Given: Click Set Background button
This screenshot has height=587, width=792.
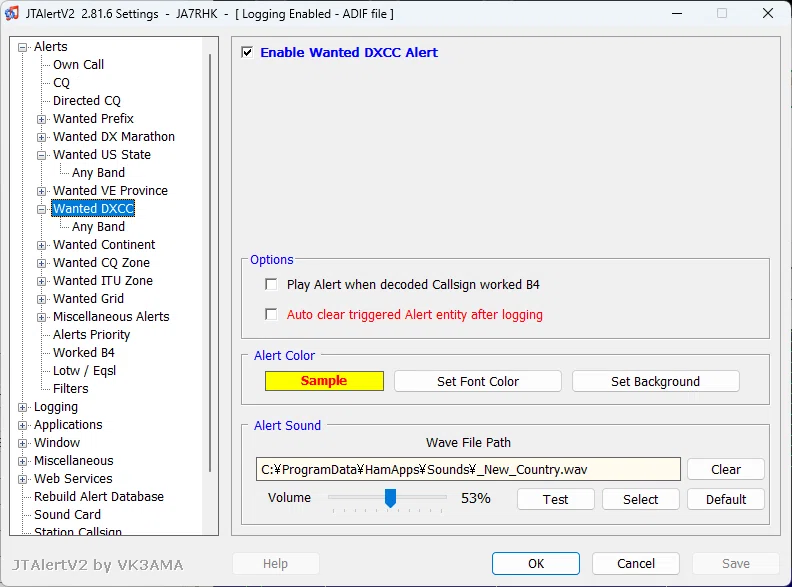Looking at the screenshot, I should point(656,381).
